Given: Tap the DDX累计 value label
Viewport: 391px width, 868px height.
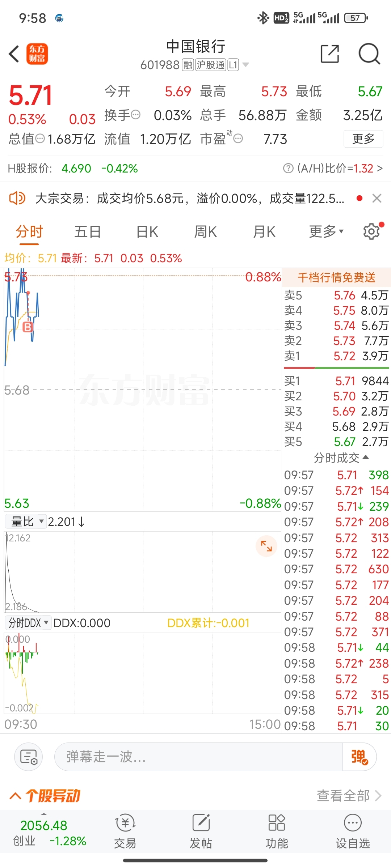Looking at the screenshot, I should coord(209,623).
